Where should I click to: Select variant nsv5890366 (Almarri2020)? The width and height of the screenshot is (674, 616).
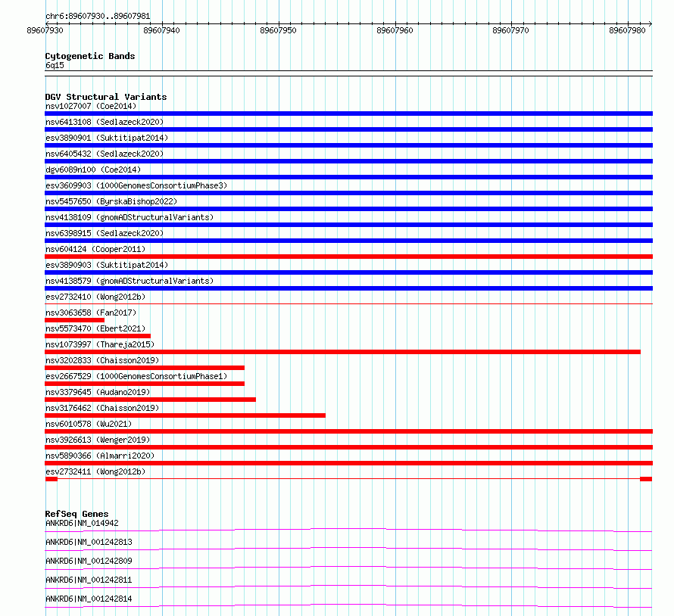coord(100,456)
